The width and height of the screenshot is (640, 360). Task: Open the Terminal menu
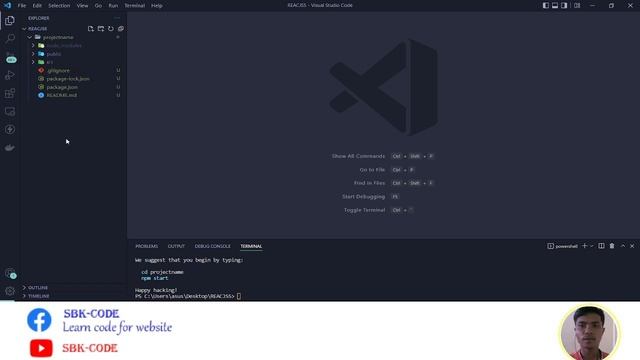coord(135,6)
